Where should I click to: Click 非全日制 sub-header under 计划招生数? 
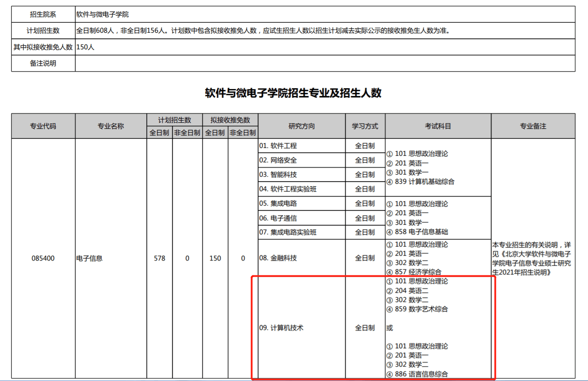[187, 133]
